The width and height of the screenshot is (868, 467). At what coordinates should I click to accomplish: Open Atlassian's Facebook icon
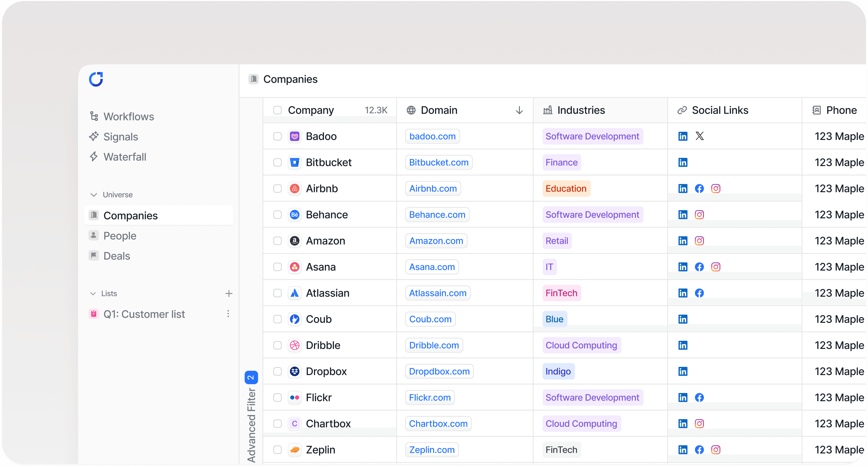click(699, 293)
